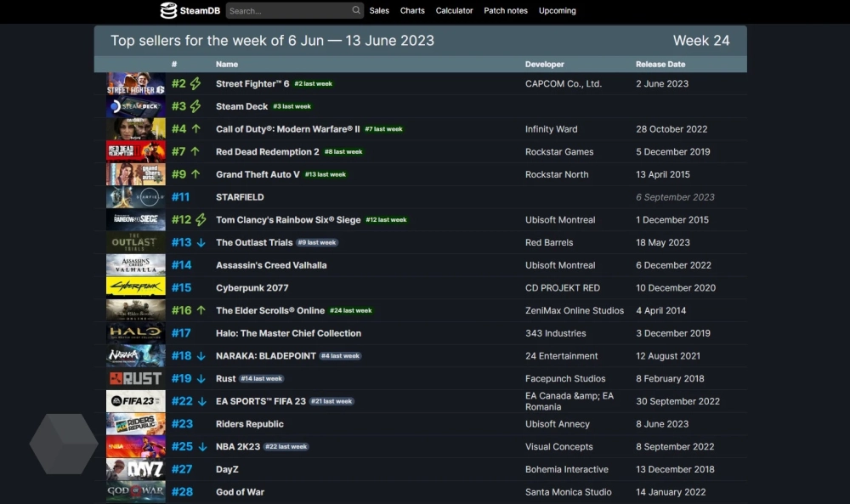Screen dimensions: 850x504
Task: Open the Sales menu item
Action: coord(379,11)
